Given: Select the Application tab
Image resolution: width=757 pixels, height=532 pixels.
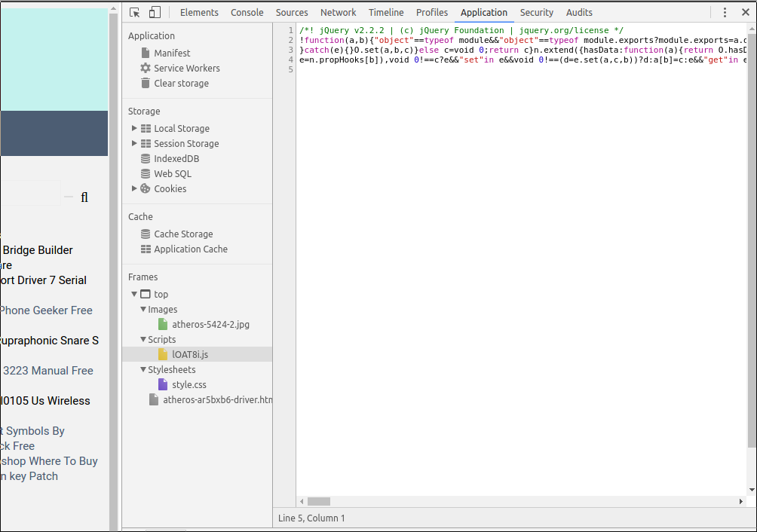Looking at the screenshot, I should (484, 13).
